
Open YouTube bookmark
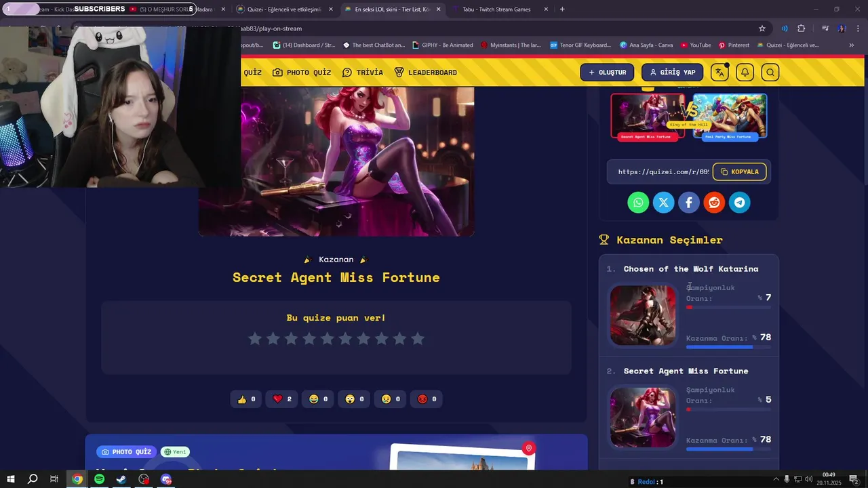click(x=696, y=45)
